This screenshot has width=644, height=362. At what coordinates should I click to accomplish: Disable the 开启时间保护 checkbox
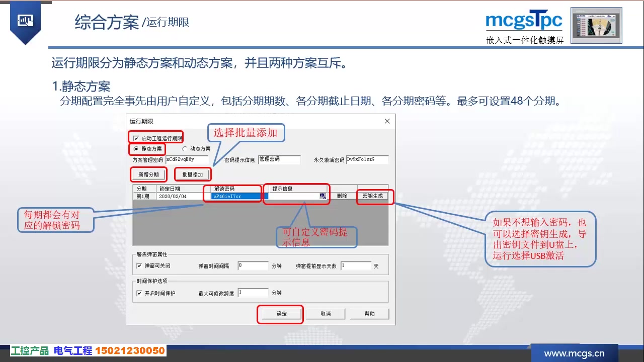click(x=140, y=292)
